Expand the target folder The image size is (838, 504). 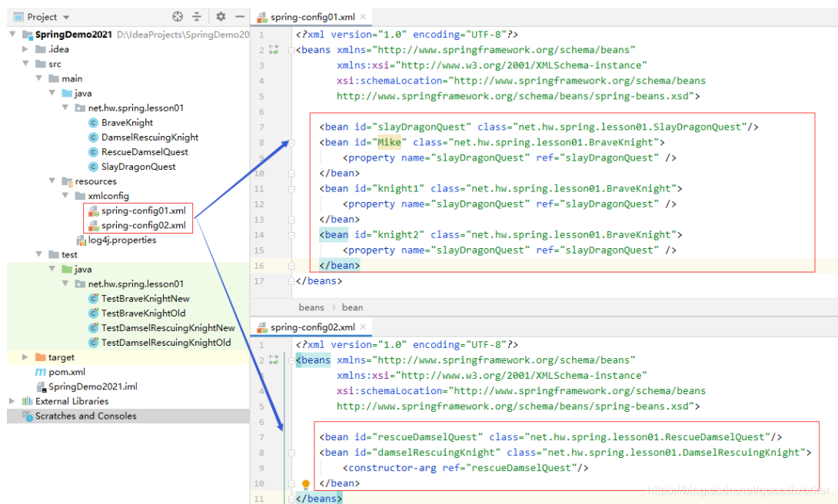click(25, 357)
